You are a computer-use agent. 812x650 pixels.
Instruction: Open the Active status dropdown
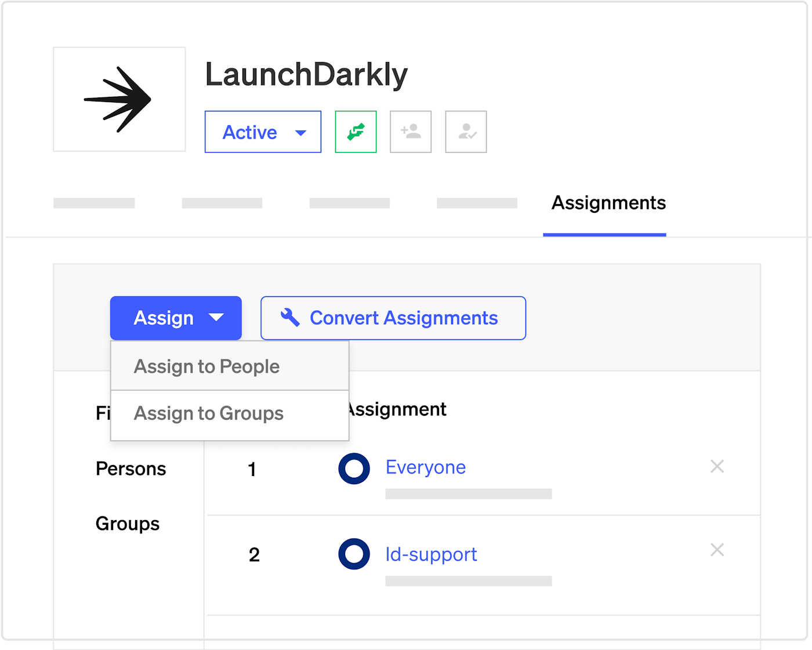tap(263, 132)
